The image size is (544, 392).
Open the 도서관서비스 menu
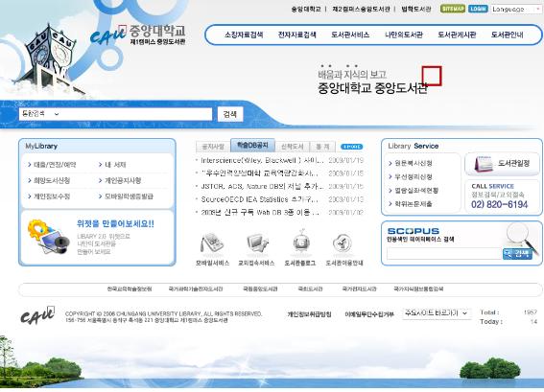coord(350,35)
